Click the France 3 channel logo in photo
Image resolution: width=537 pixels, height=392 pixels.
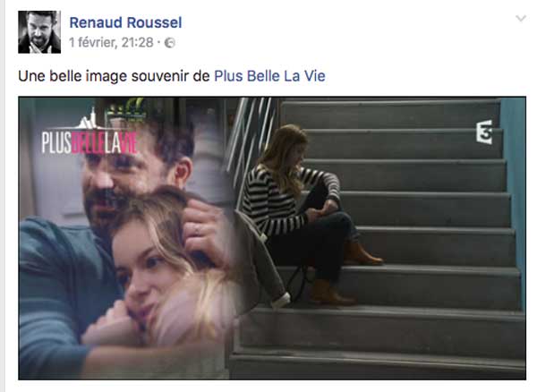point(484,132)
